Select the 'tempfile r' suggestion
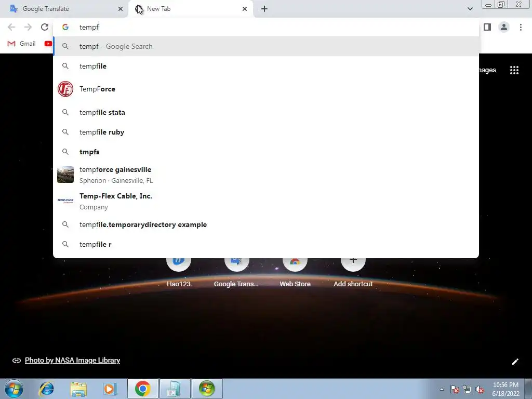 coord(266,244)
